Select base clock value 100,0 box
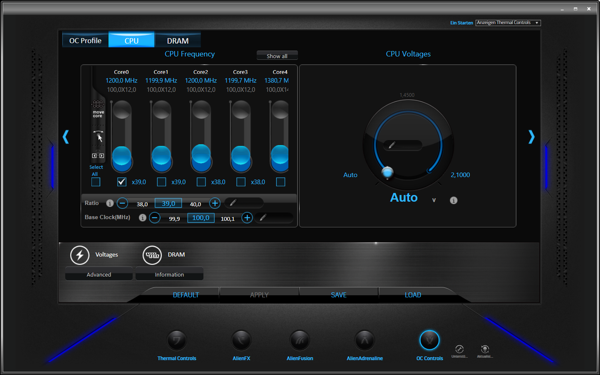Viewport: 600px width, 375px height. [201, 218]
